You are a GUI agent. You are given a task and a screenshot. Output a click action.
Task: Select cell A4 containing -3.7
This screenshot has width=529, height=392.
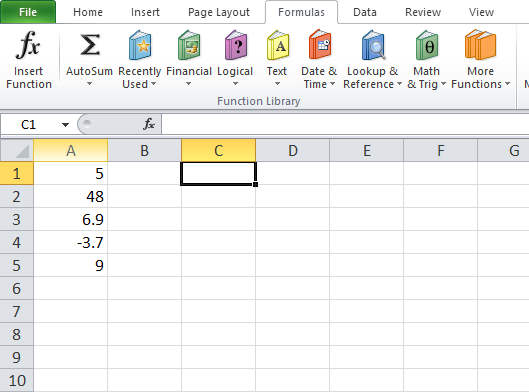[71, 242]
